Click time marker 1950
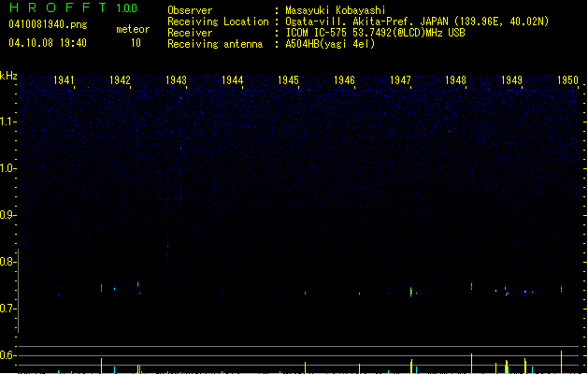 point(567,80)
